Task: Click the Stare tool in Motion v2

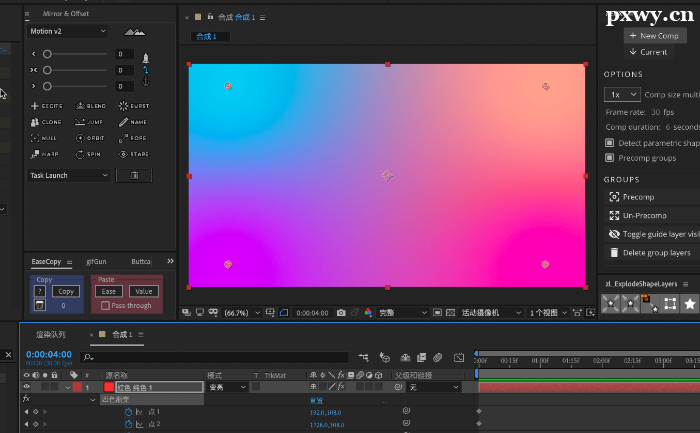Action: click(133, 154)
